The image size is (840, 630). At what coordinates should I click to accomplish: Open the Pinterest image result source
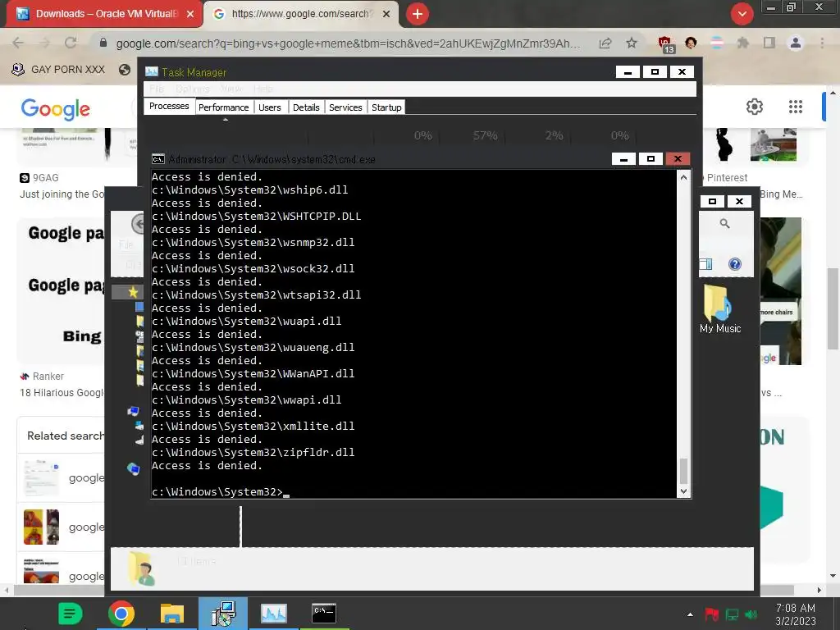pyautogui.click(x=727, y=178)
